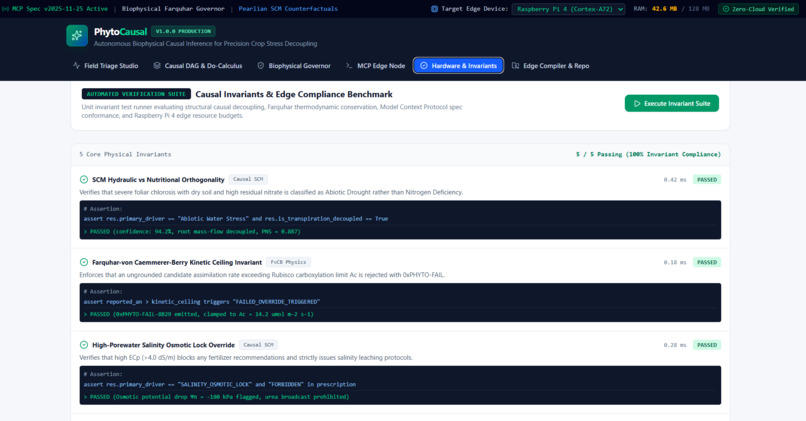Click the Salinity Osmotic Lock check icon
Viewport: 806px width, 421px height.
pos(84,345)
